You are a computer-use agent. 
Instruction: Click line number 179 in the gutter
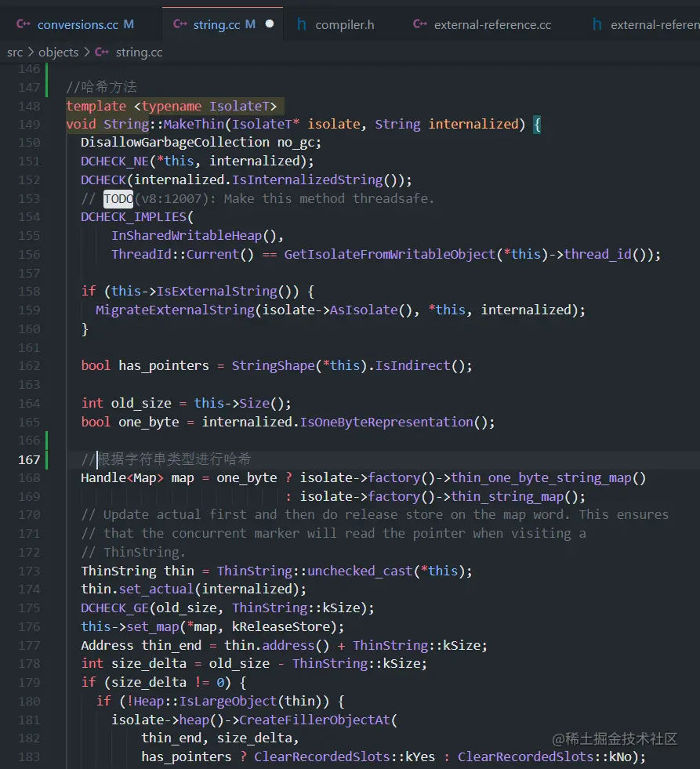click(29, 683)
